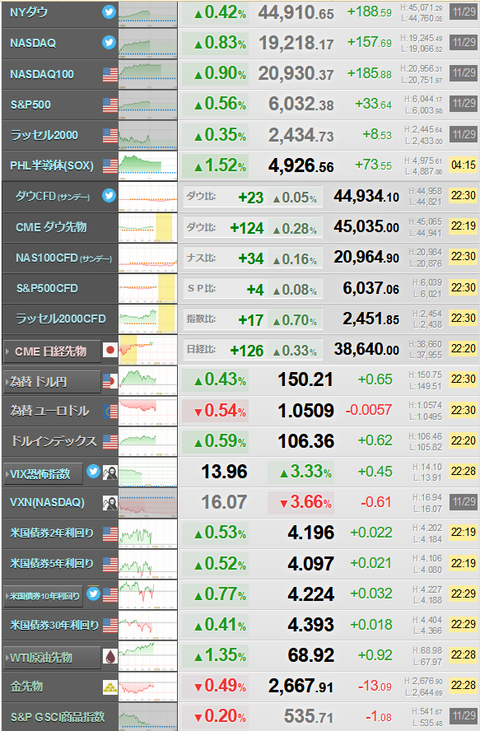The width and height of the screenshot is (480, 731).
Task: Open the ラッセル2000CFD link
Action: pos(61,318)
